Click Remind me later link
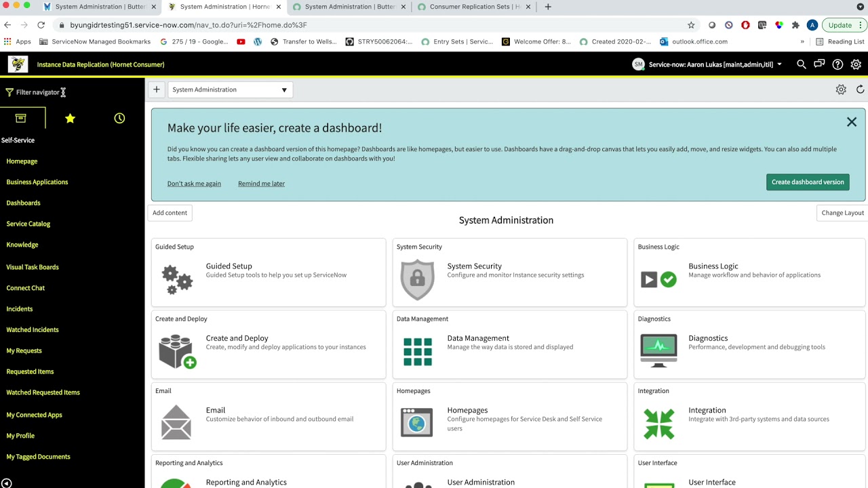868x488 pixels. point(261,184)
